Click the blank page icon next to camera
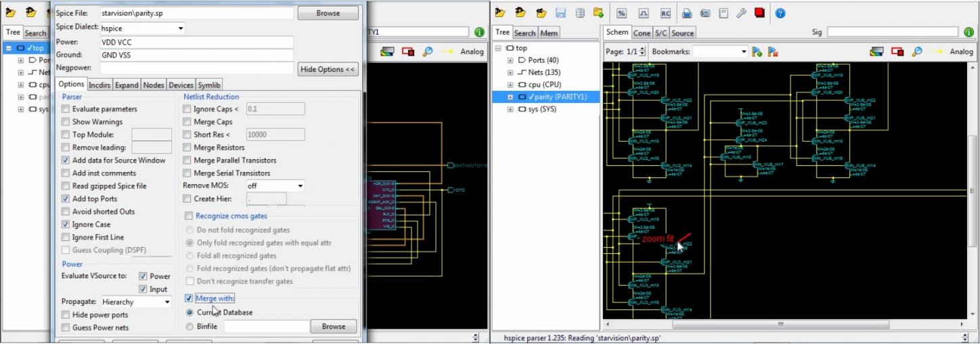 tap(723, 12)
